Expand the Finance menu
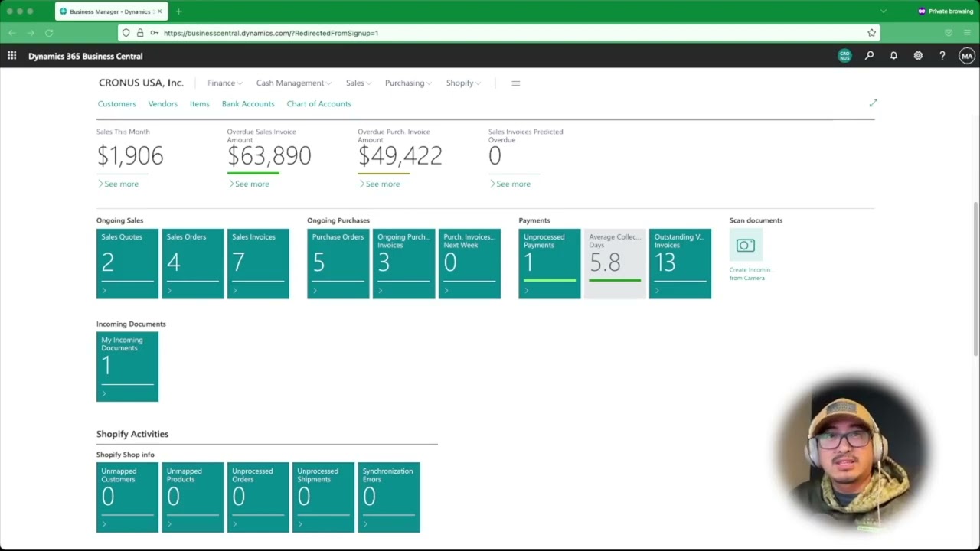Viewport: 980px width, 551px height. (x=225, y=83)
